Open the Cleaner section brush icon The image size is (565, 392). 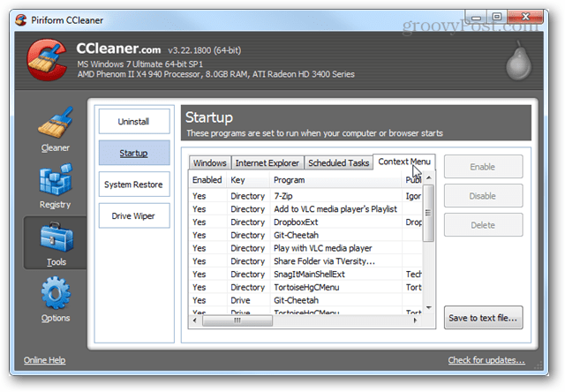56,123
